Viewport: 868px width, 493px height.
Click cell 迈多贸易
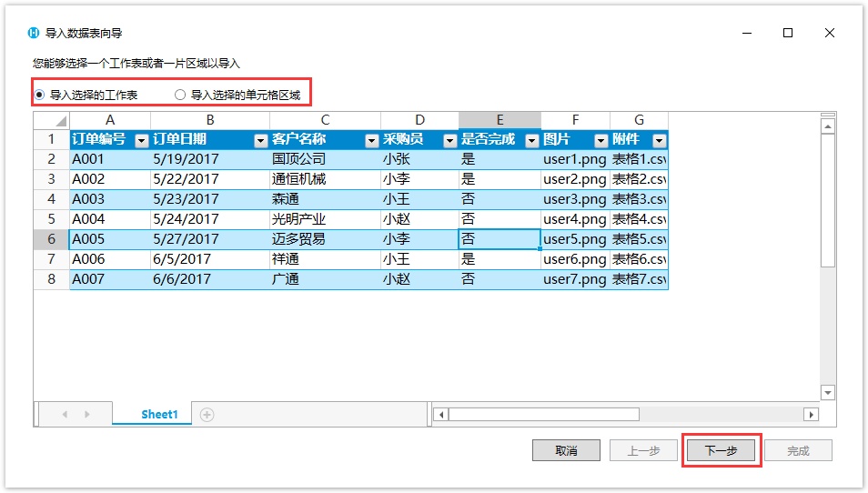coord(325,239)
